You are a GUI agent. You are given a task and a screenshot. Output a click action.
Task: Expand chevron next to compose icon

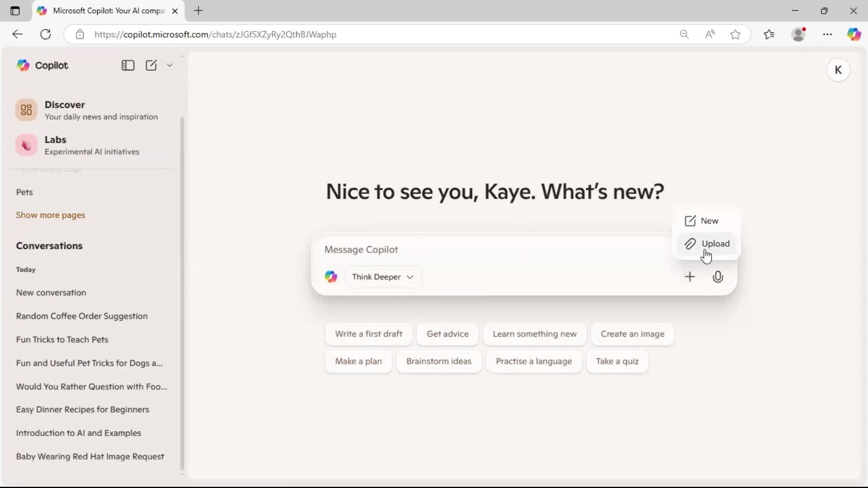point(170,66)
